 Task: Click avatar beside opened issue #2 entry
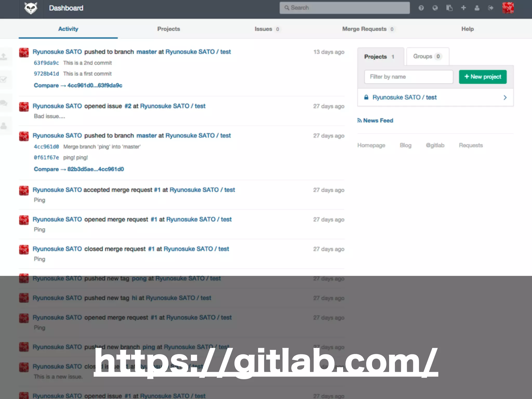[24, 107]
